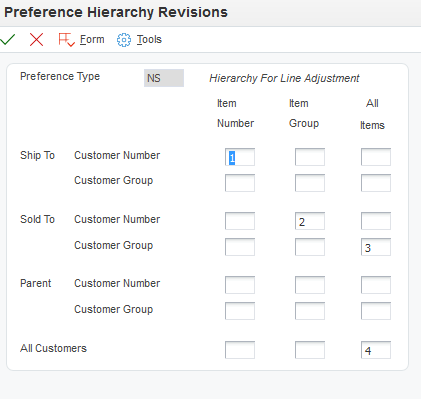Screen dimensions: 421x399
Task: Select Sold To Customer Number Item Number field
Action: 240,221
